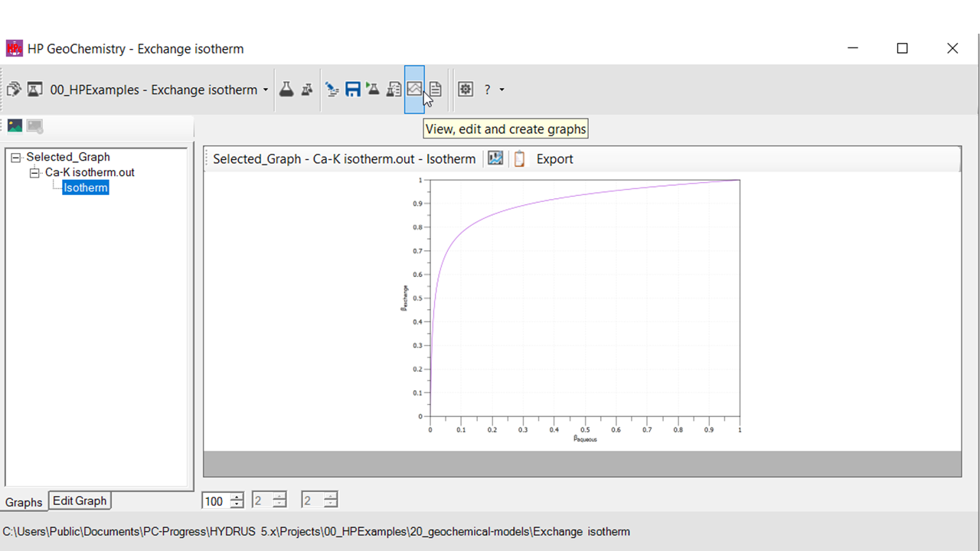Open the View, edit and create graphs tool
Screen dimensions: 980x551
(x=414, y=90)
